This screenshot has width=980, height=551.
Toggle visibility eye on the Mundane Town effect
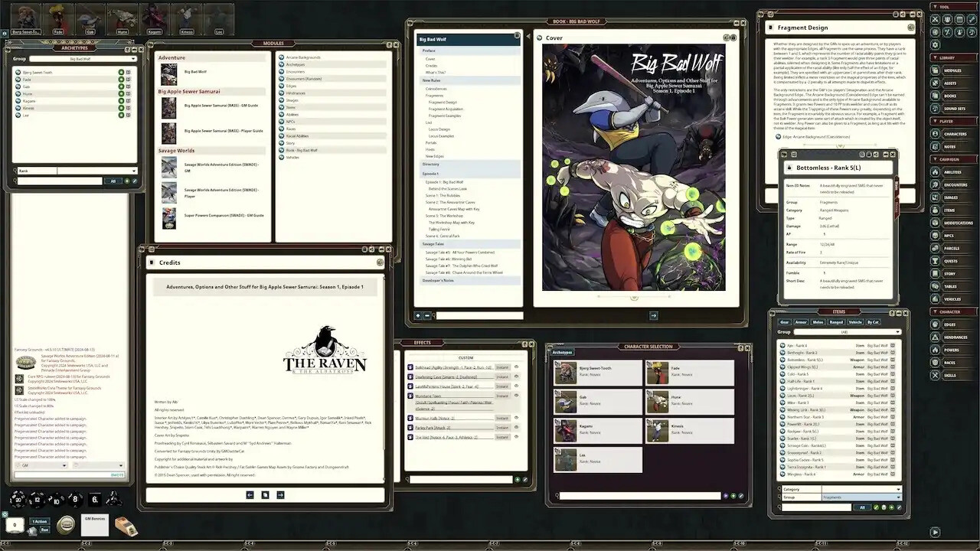[517, 396]
